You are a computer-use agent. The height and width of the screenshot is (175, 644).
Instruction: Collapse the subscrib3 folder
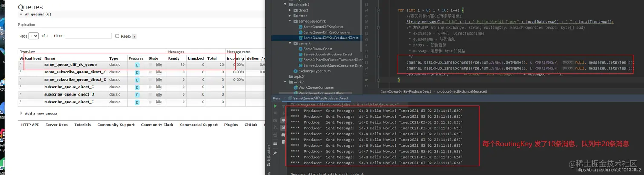284,4
